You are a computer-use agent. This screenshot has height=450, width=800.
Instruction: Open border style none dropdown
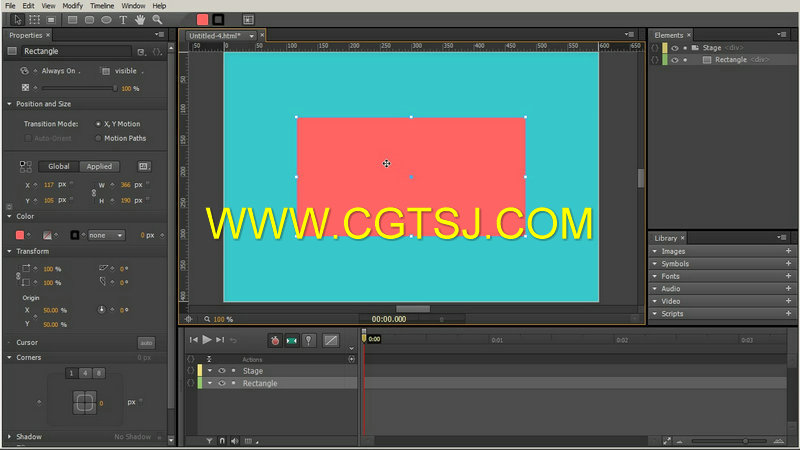click(x=106, y=235)
